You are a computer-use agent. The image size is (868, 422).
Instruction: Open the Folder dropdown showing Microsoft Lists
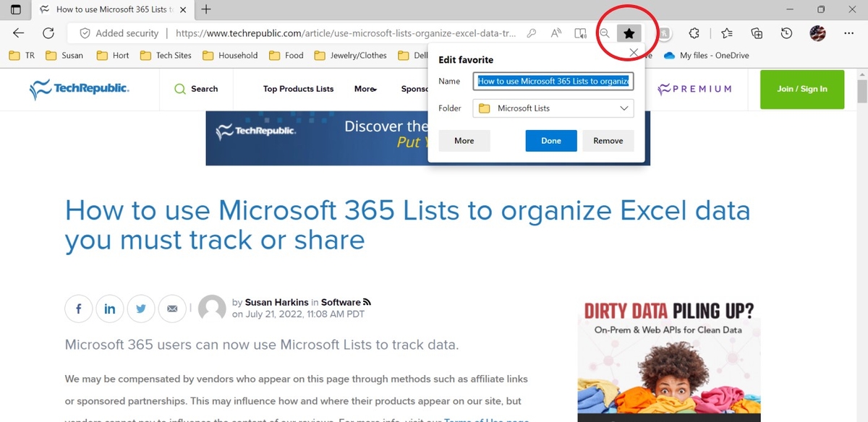[552, 108]
